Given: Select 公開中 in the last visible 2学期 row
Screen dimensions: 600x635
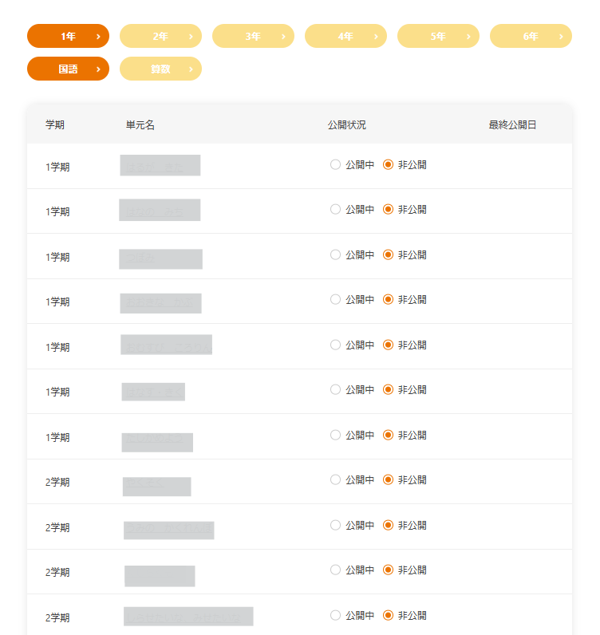Looking at the screenshot, I should (x=336, y=615).
